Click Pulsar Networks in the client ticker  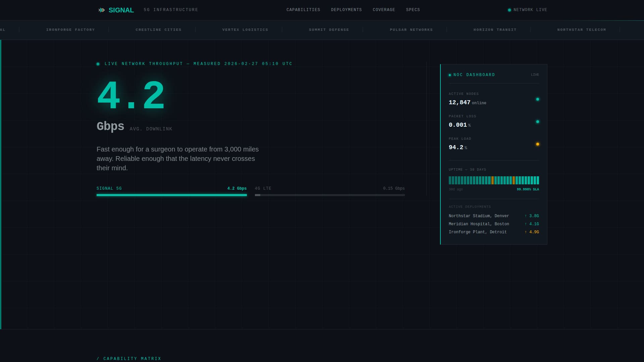tap(411, 30)
